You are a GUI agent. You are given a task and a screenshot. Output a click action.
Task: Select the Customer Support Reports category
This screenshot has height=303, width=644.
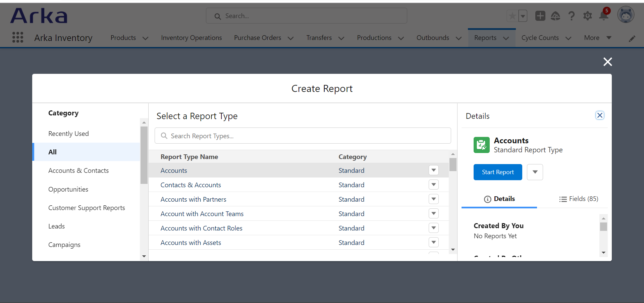pyautogui.click(x=87, y=208)
